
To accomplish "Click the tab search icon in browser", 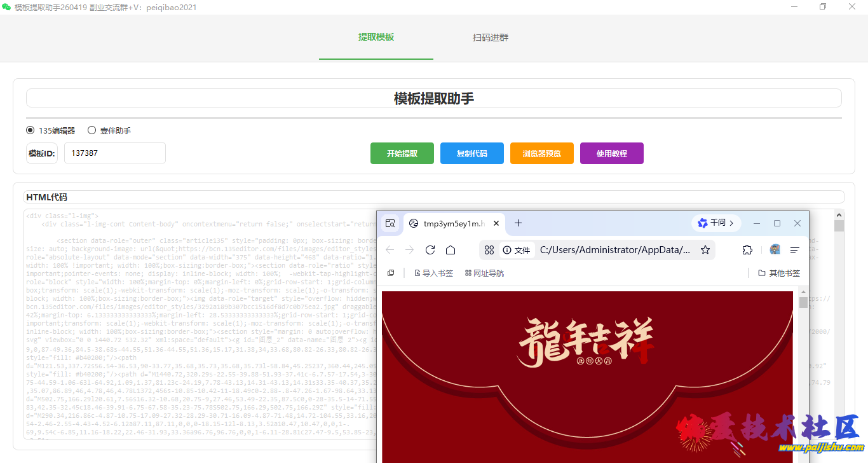I will pyautogui.click(x=390, y=223).
